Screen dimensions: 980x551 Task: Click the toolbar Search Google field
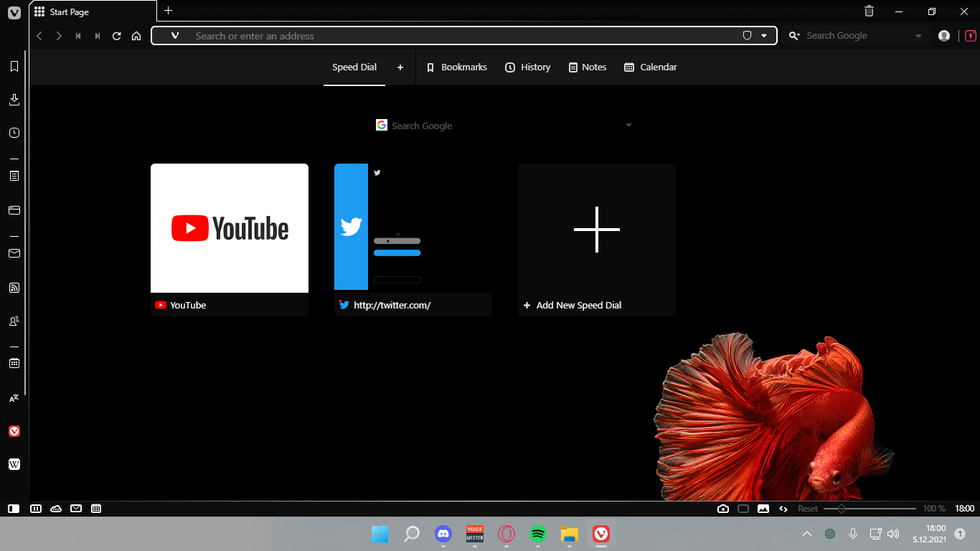click(x=857, y=36)
